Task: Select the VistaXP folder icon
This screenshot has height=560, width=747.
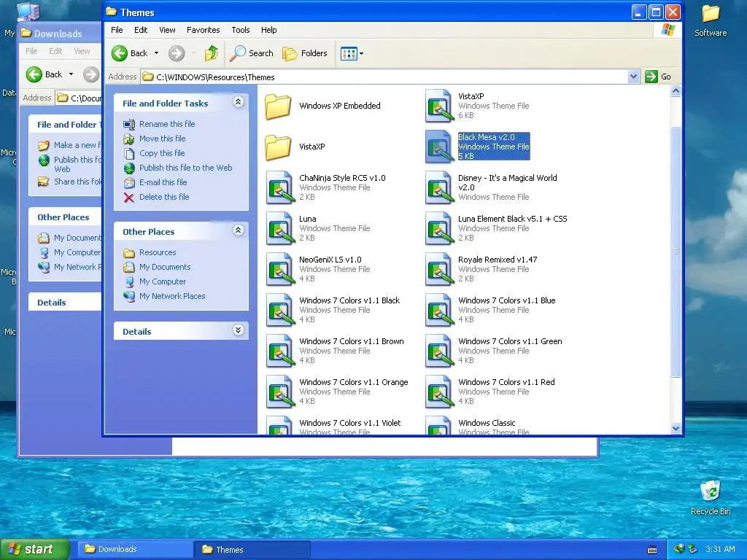Action: tap(278, 147)
